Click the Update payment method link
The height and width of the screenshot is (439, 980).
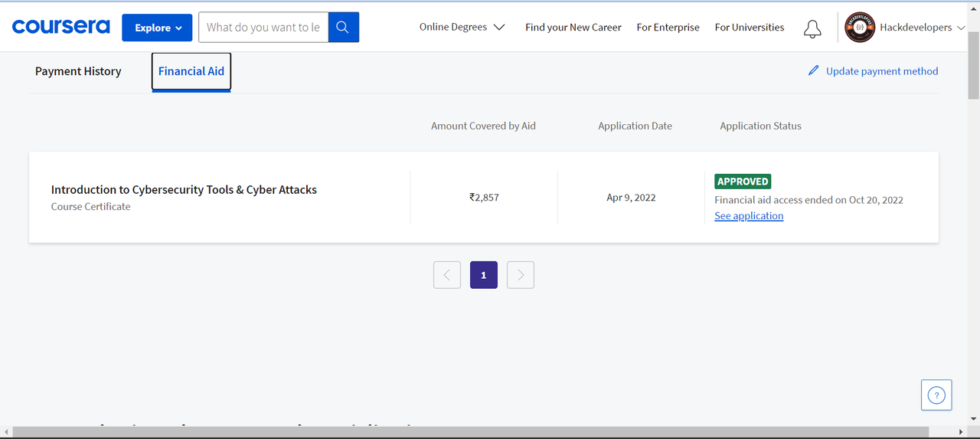point(882,71)
